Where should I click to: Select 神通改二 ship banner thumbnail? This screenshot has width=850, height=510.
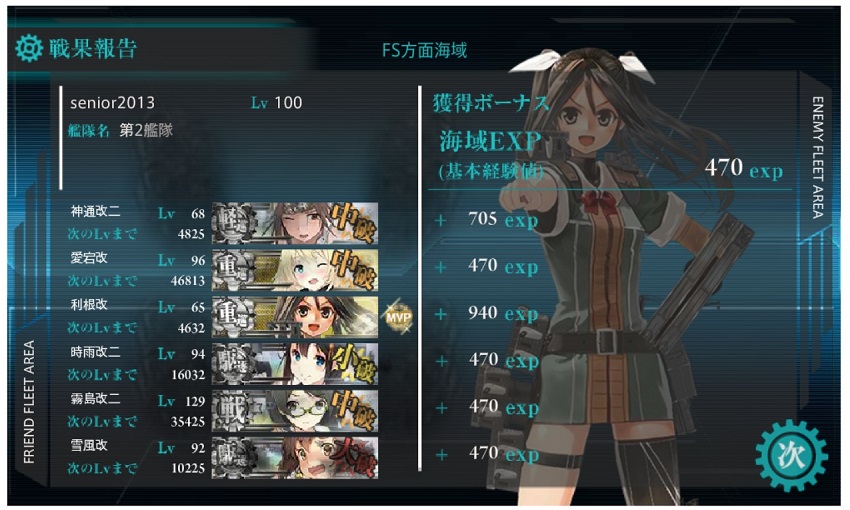295,223
